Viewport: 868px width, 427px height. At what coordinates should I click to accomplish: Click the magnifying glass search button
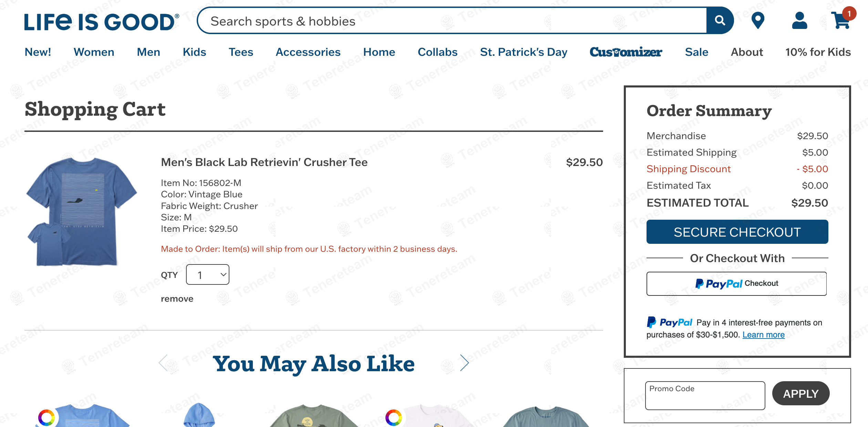pos(720,21)
